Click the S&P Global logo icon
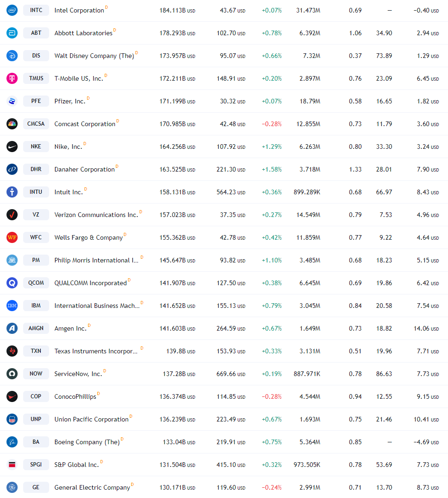 [12, 464]
